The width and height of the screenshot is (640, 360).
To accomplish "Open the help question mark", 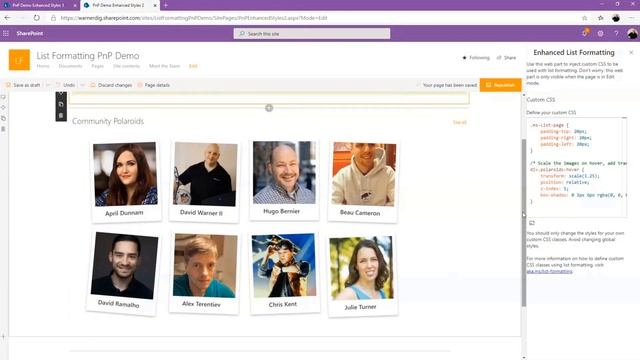I will tap(616, 33).
